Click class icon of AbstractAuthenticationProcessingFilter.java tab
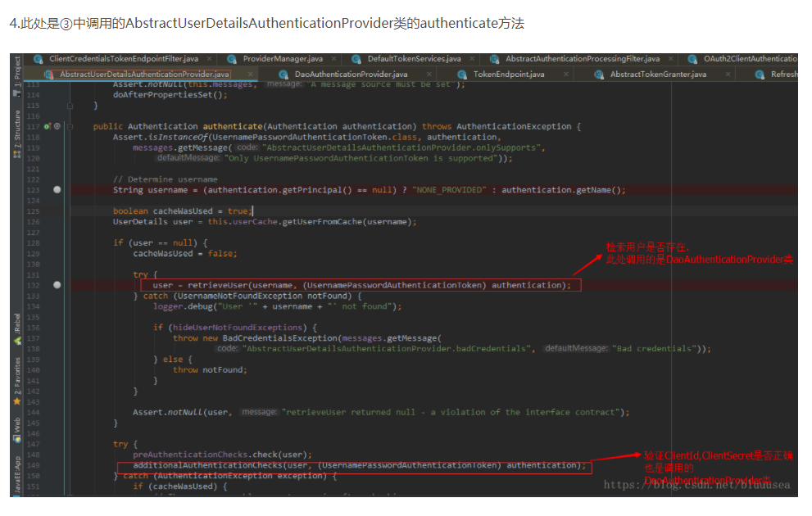Image resolution: width=812 pixels, height=516 pixels. [x=494, y=59]
